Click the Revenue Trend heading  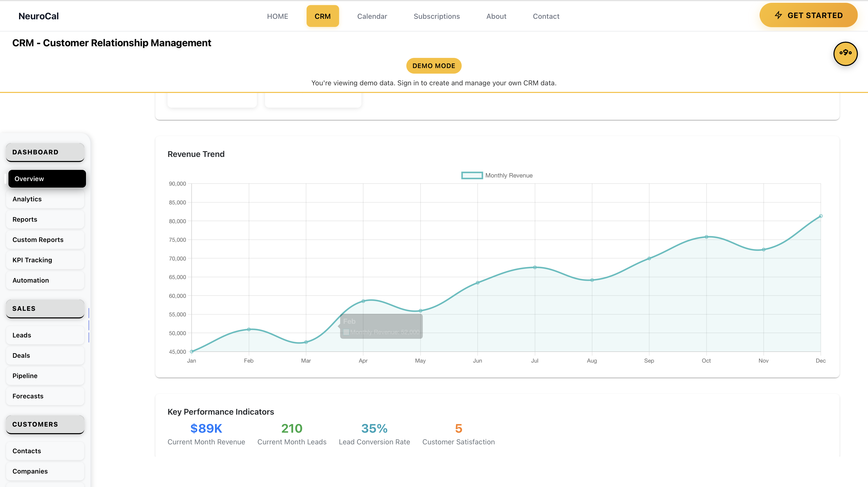tap(196, 154)
